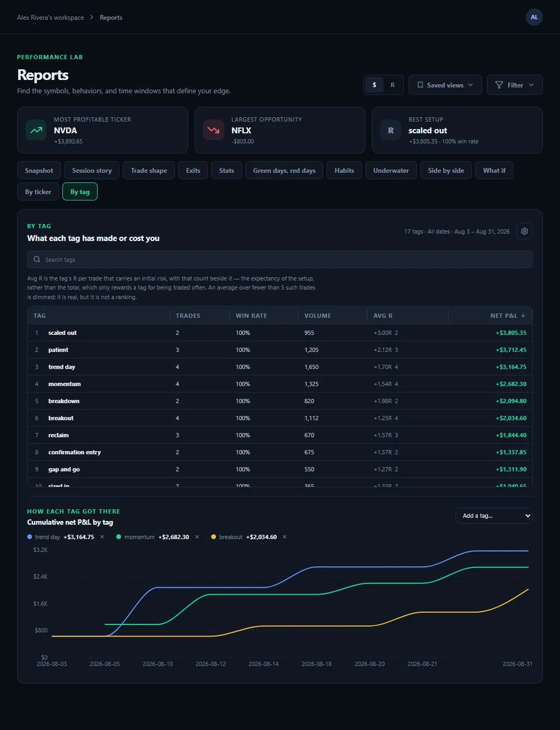
Task: Click the NFLX trending-down icon
Action: click(x=213, y=130)
